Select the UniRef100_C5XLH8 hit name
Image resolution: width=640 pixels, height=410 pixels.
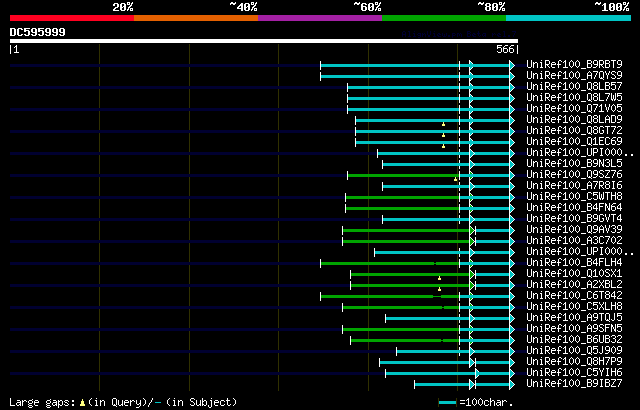pos(574,306)
